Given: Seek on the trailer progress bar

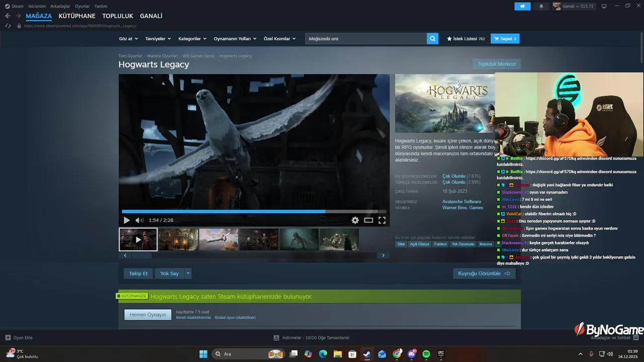Looking at the screenshot, I should pyautogui.click(x=254, y=212).
